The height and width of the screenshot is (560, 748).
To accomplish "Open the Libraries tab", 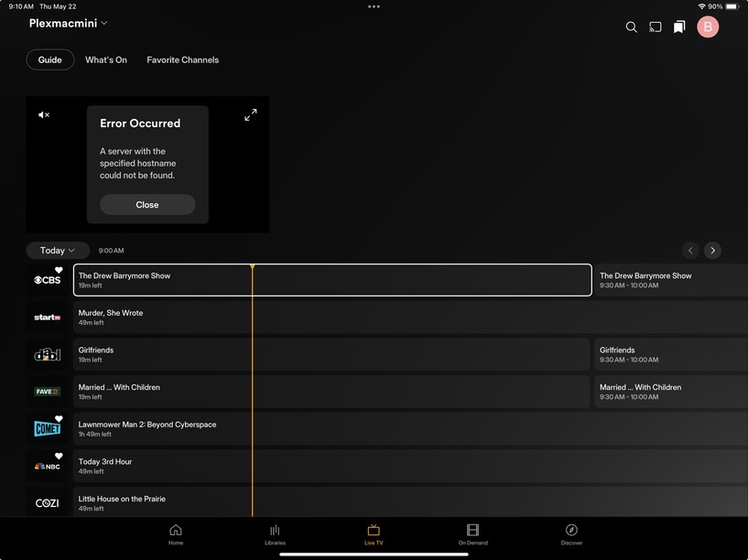I will [275, 534].
